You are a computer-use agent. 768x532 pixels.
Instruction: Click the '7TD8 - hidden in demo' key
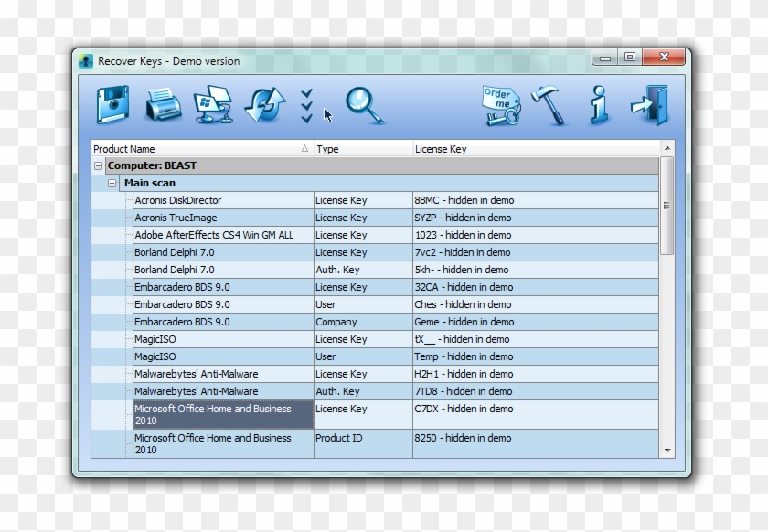[x=464, y=391]
